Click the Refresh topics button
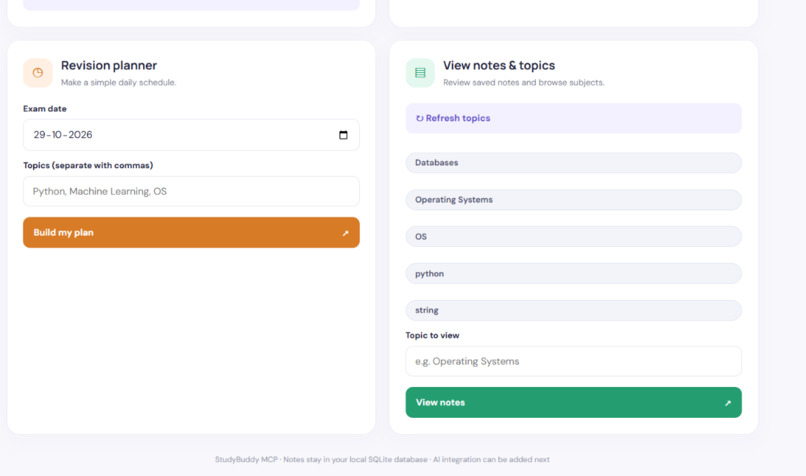 [x=573, y=118]
